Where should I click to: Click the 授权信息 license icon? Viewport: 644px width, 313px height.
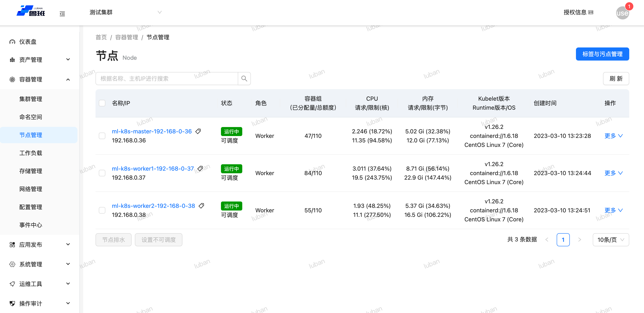[x=591, y=12]
